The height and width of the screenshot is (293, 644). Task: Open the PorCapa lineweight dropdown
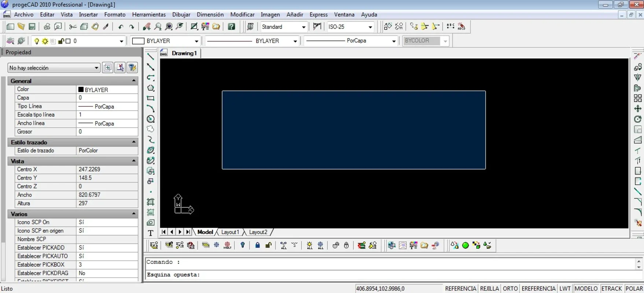tap(394, 41)
